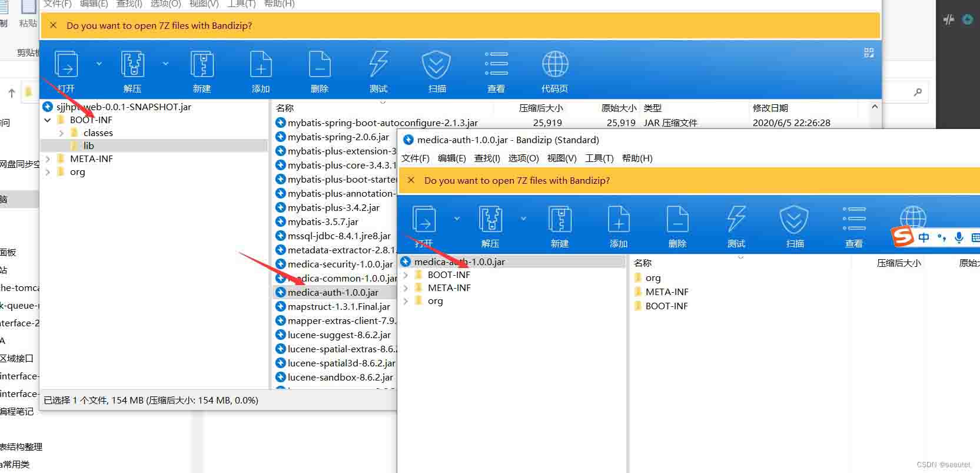Viewport: 980px width, 473px height.
Task: Click Code page (代码页) in back window
Action: point(555,72)
